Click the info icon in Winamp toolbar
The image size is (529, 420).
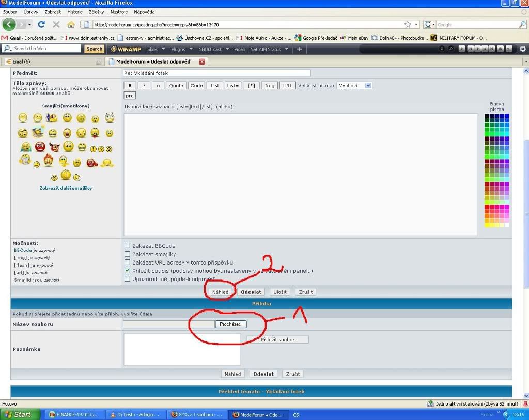442,49
